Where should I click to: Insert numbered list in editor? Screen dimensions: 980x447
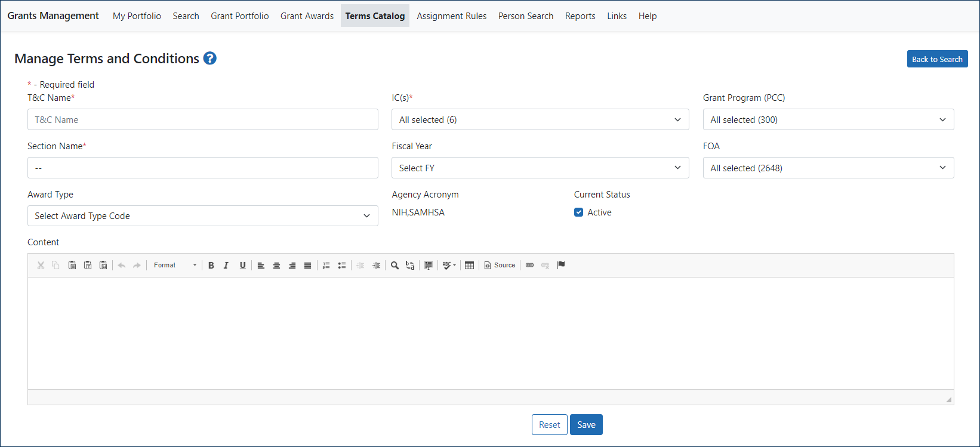(326, 266)
